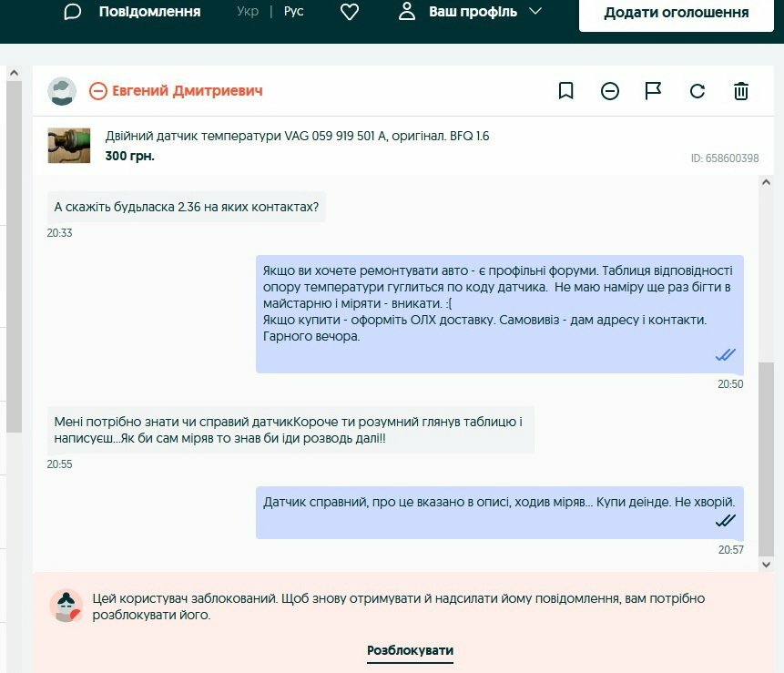Open ad title Двійний датчик температури VAG
Image resolution: width=784 pixels, height=673 pixels.
click(297, 136)
